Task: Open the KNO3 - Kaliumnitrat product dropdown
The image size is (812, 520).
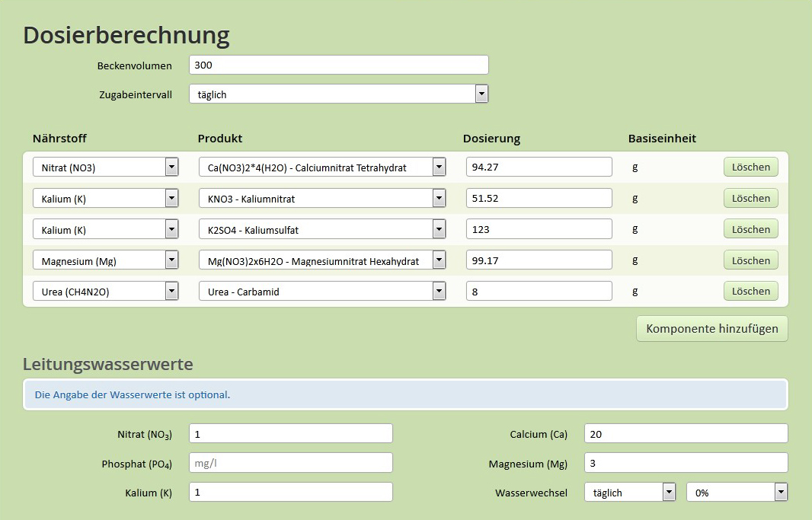Action: [322, 199]
